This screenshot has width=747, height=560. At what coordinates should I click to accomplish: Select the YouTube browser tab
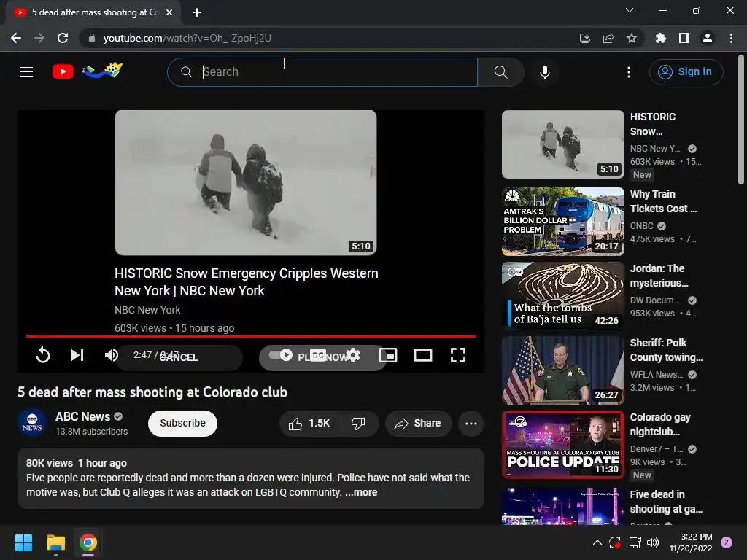94,12
